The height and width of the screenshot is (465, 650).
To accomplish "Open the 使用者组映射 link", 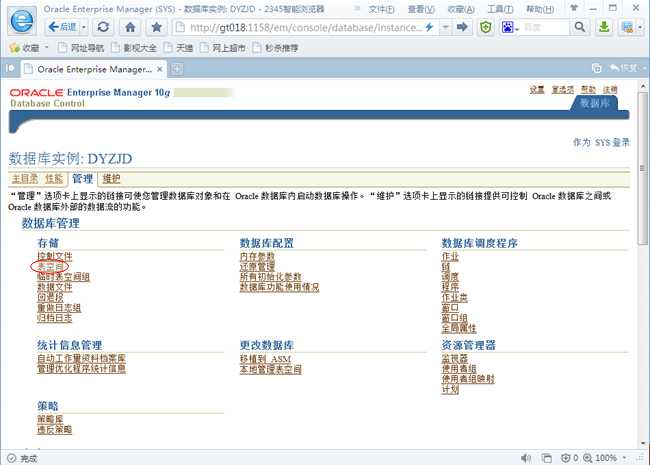I will tap(468, 379).
